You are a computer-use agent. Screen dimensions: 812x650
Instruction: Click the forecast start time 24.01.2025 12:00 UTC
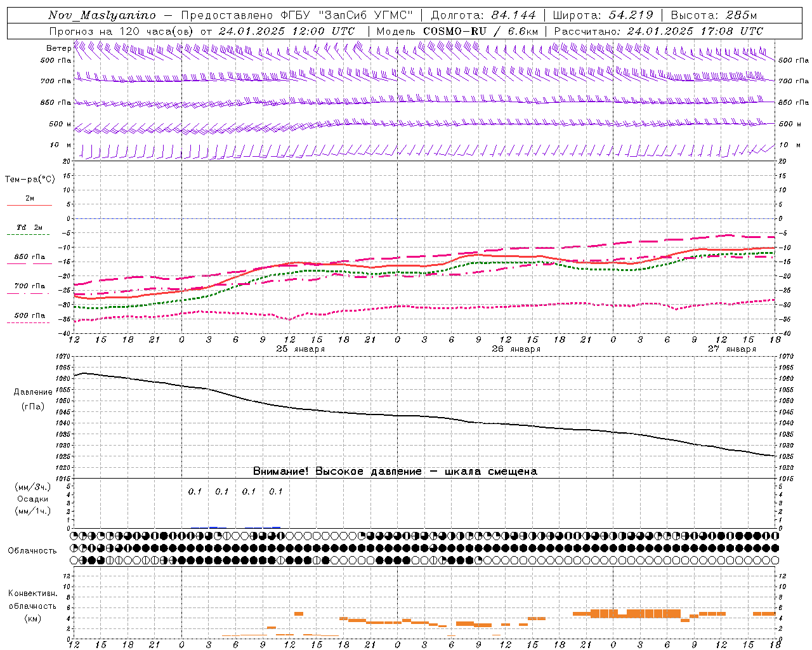[x=287, y=31]
